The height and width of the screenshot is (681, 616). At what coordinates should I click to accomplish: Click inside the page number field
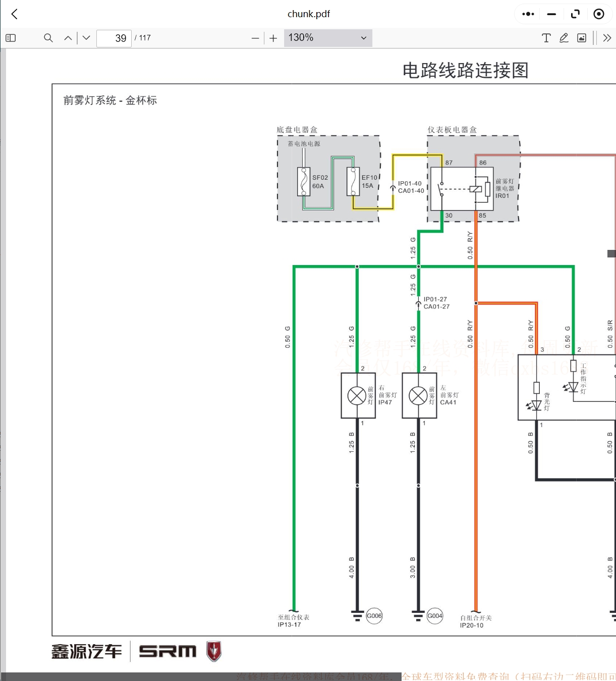[x=114, y=37]
